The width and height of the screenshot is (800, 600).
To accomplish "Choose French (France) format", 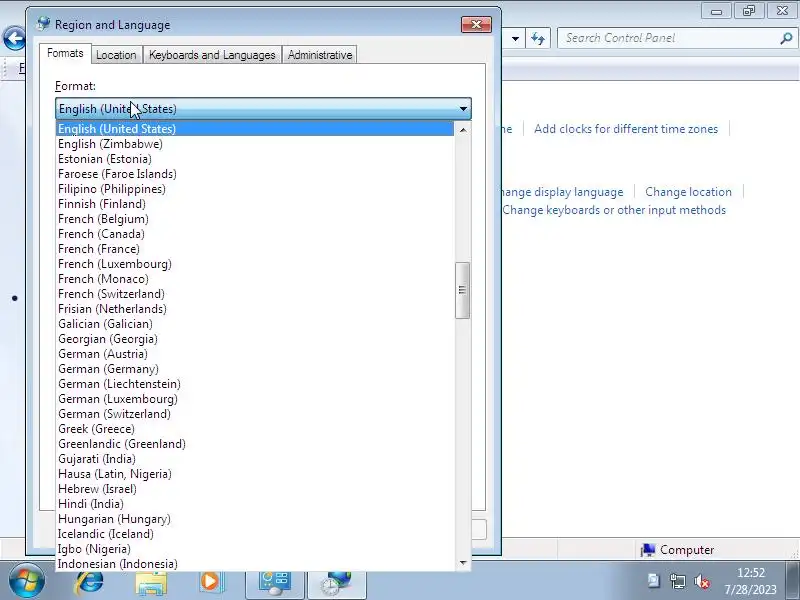I will point(254,249).
